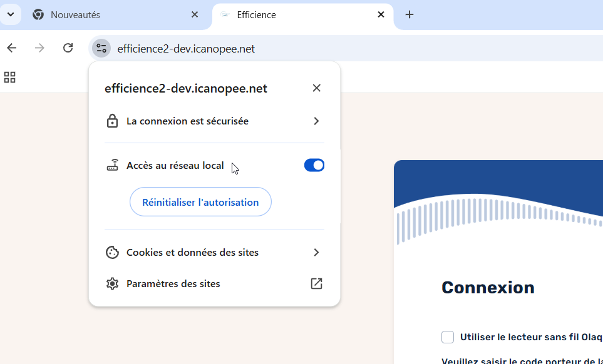603x364 pixels.
Task: Navigate back with the arrow icon
Action: click(x=11, y=48)
